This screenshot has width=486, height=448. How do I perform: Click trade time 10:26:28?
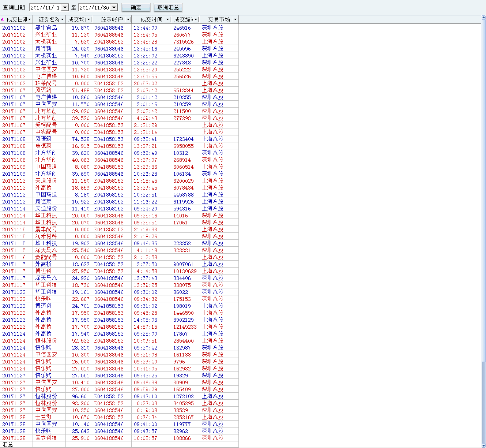(145, 174)
